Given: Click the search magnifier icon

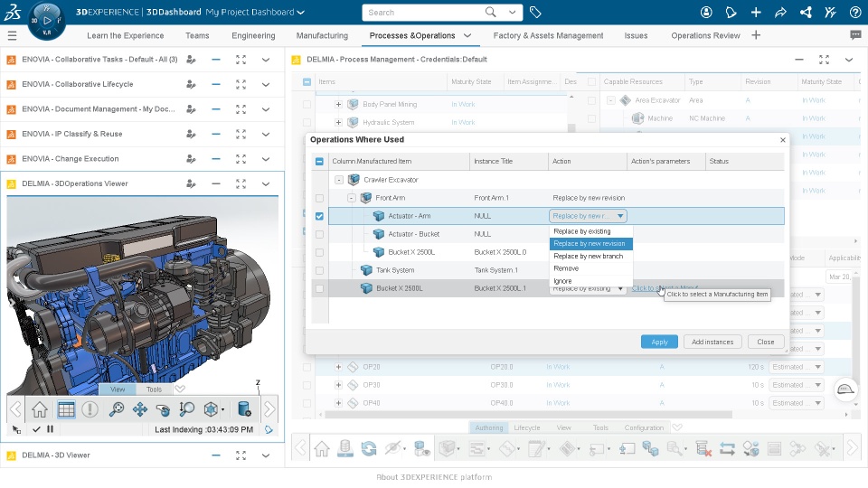Looking at the screenshot, I should [490, 12].
